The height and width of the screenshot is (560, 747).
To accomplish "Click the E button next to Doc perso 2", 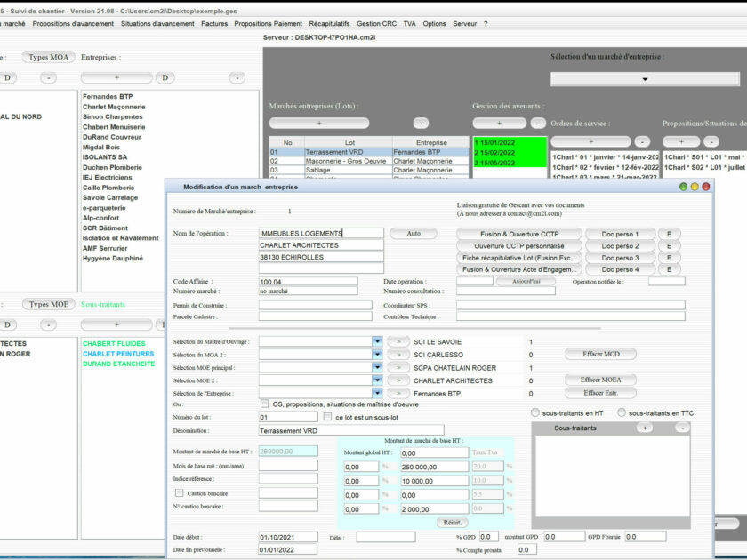I will [669, 245].
